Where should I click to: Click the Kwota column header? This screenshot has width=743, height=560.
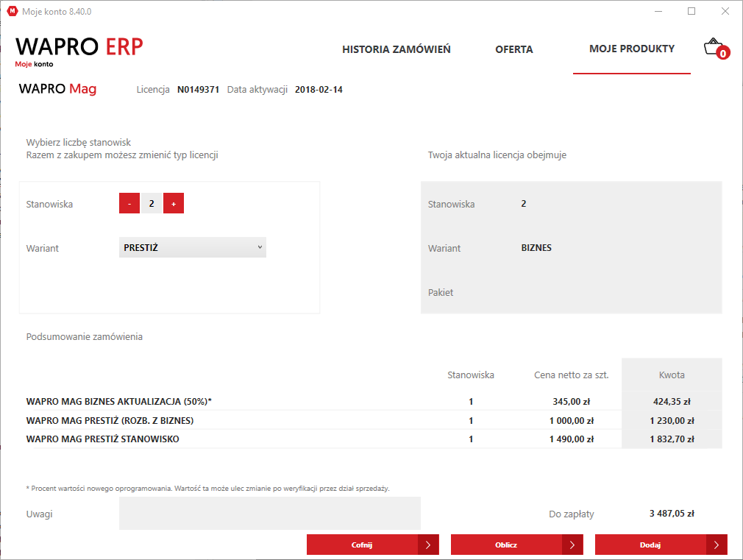pyautogui.click(x=672, y=375)
